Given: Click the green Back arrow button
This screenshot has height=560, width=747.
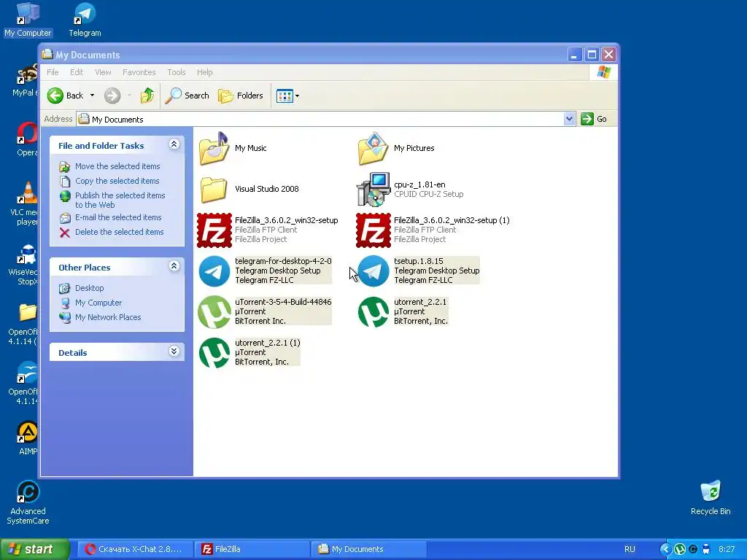Looking at the screenshot, I should 55,96.
